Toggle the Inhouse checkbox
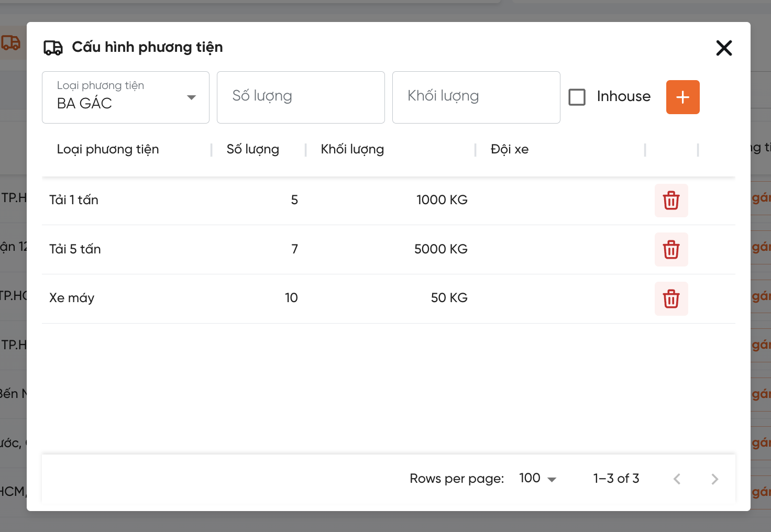Viewport: 771px width, 532px height. point(577,97)
